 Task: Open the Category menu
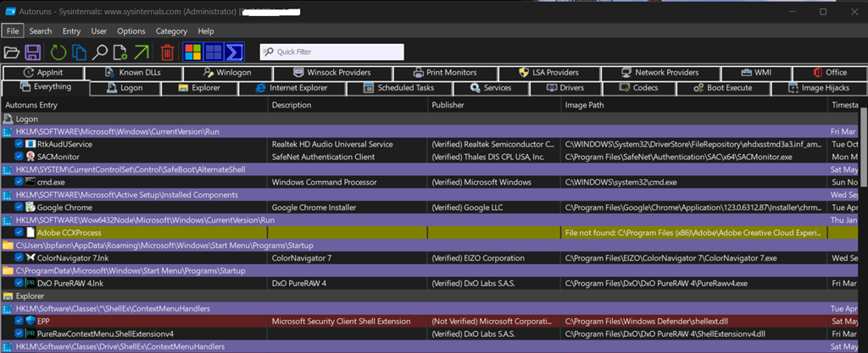tap(171, 31)
